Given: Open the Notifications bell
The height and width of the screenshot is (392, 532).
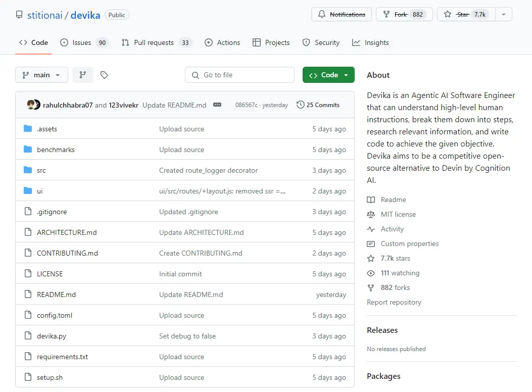Looking at the screenshot, I should tap(323, 14).
